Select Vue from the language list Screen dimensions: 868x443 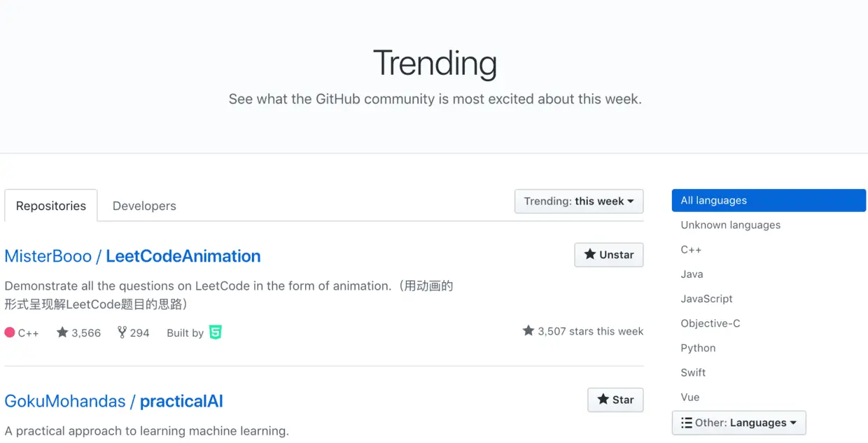point(690,397)
